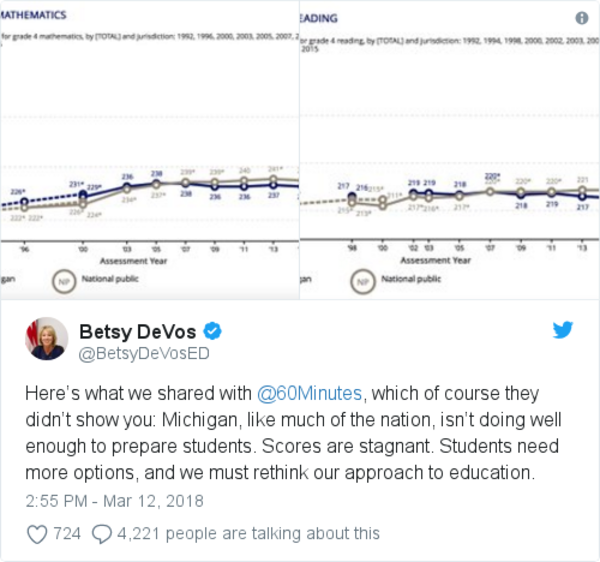The height and width of the screenshot is (562, 600).
Task: Click the NP legend marker under the reading chart
Action: tap(360, 281)
